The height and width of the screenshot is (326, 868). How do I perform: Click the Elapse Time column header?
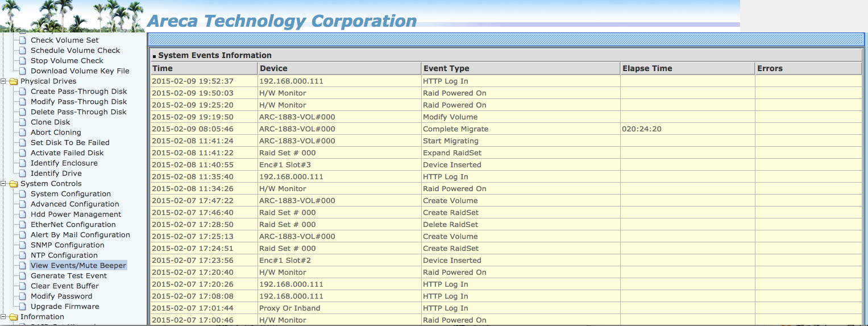[688, 68]
